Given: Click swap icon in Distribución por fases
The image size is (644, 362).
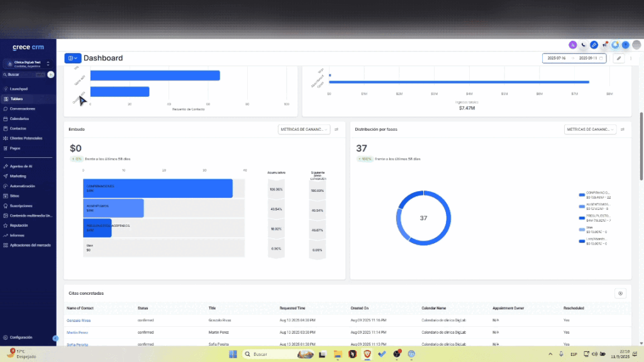Looking at the screenshot, I should coord(623,129).
